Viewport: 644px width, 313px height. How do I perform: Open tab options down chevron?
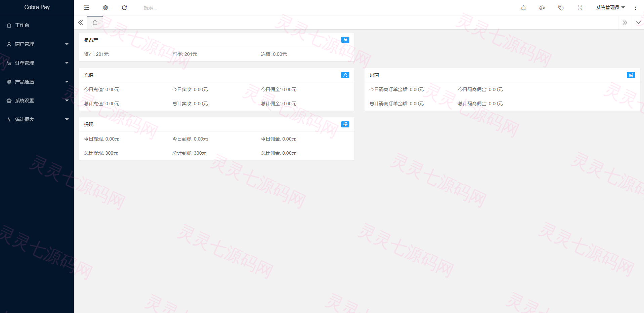(638, 23)
